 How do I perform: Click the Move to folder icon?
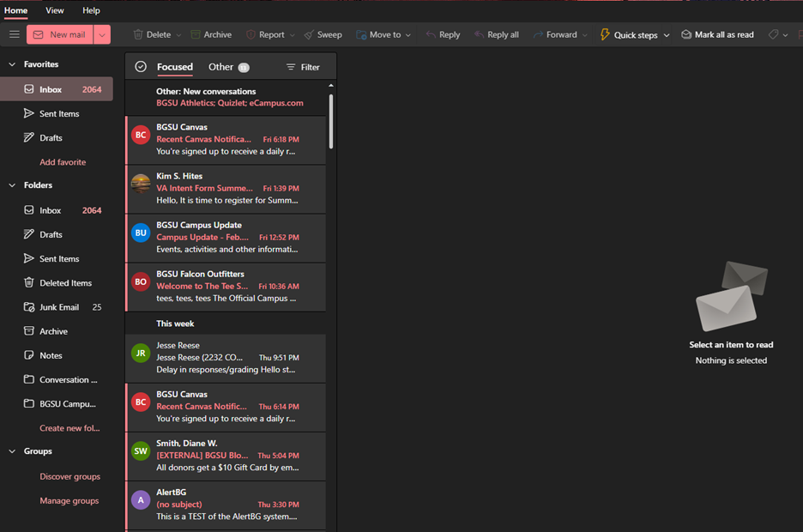point(361,34)
